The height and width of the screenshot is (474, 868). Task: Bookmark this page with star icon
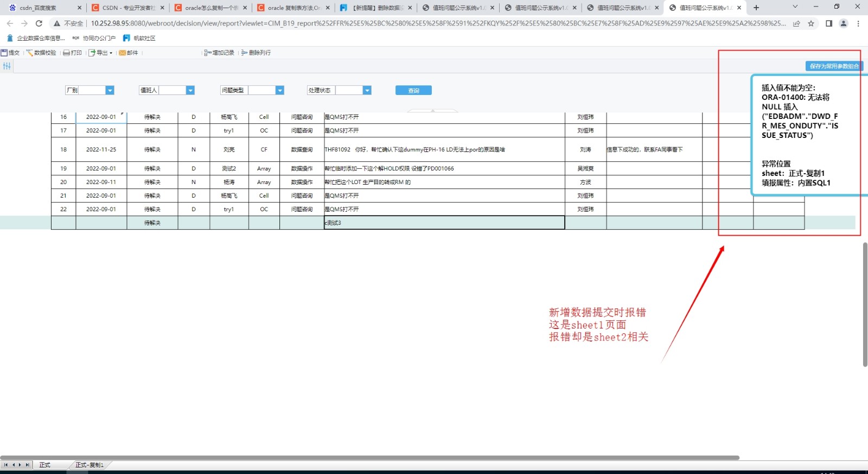point(811,23)
